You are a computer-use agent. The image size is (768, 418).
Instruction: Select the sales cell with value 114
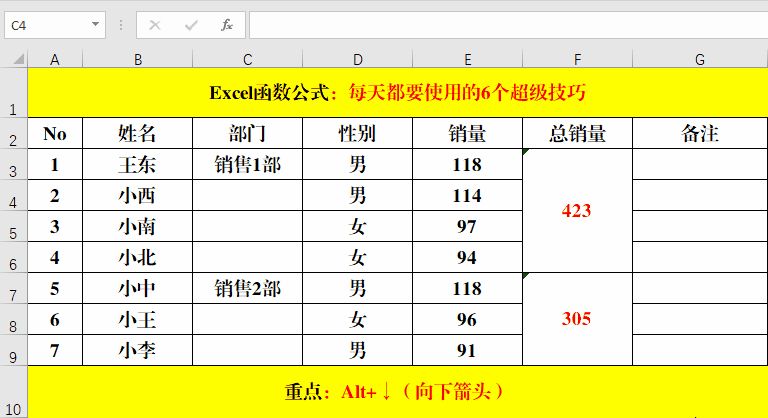[x=467, y=195]
